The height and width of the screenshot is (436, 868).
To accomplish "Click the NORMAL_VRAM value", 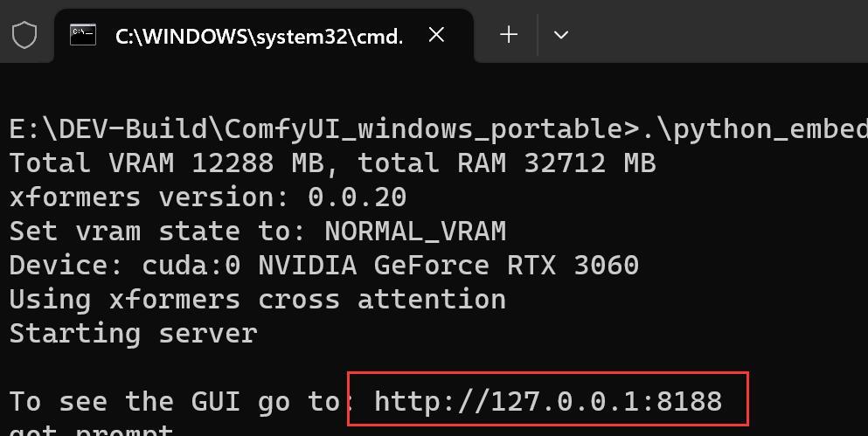I will point(415,232).
